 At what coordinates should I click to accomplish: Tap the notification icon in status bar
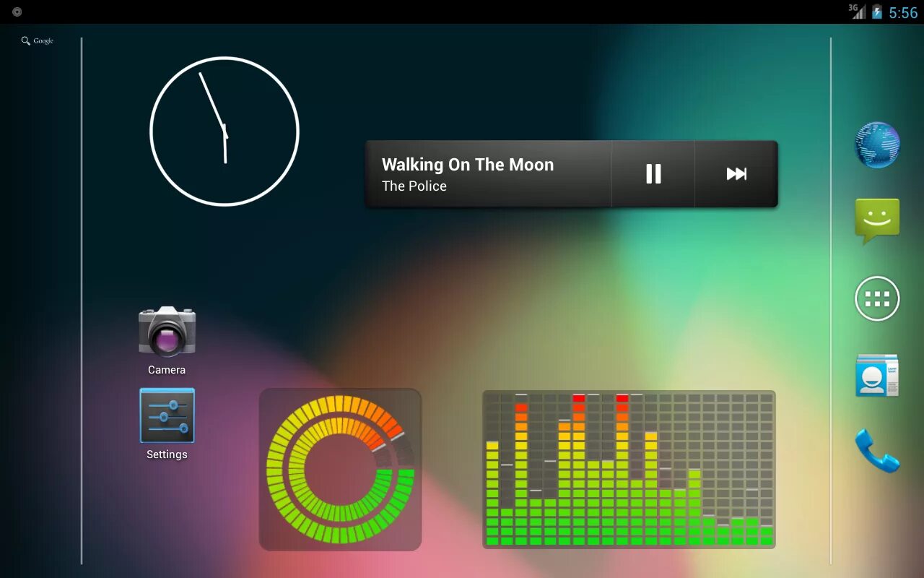coord(17,12)
